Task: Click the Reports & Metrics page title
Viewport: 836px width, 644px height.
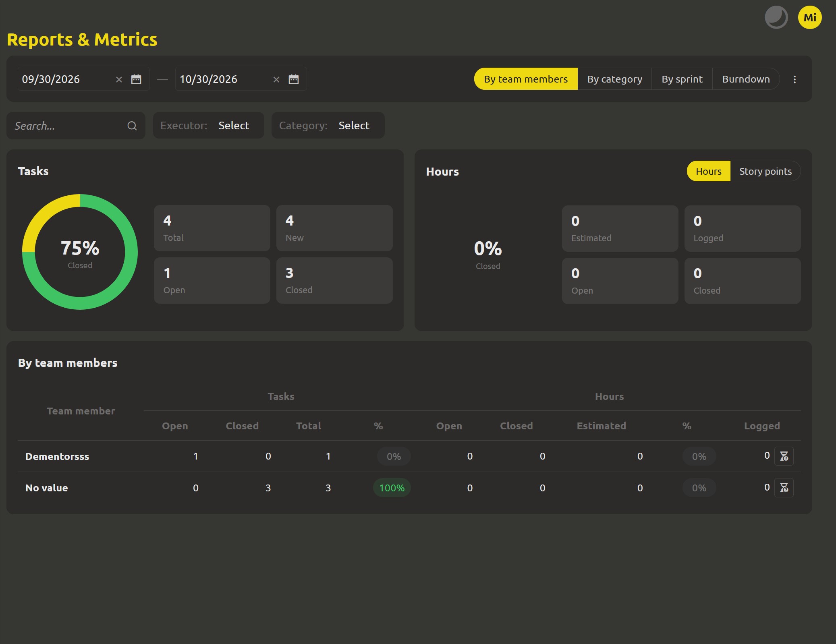Action: click(x=82, y=39)
